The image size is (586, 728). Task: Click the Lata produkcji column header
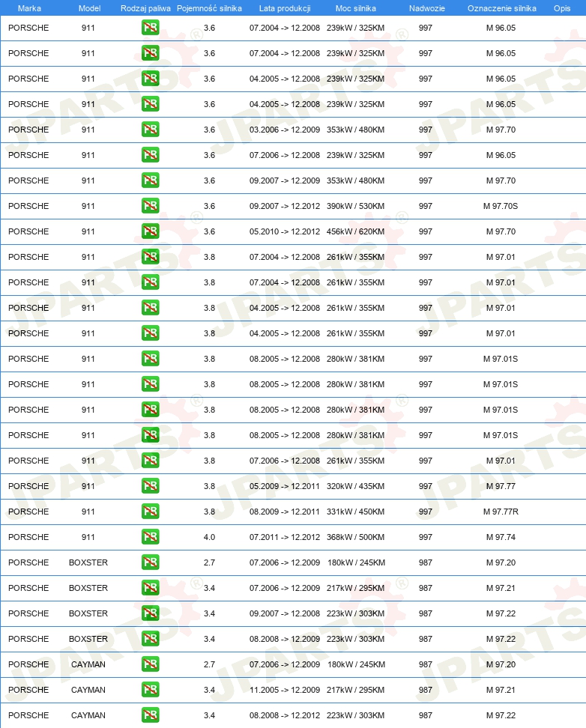[285, 8]
